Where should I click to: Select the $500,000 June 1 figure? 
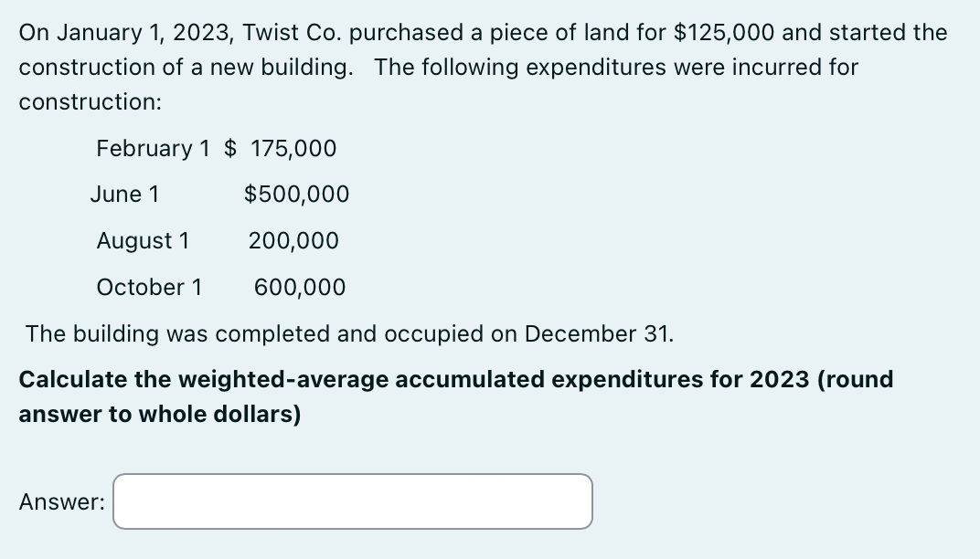coord(294,194)
